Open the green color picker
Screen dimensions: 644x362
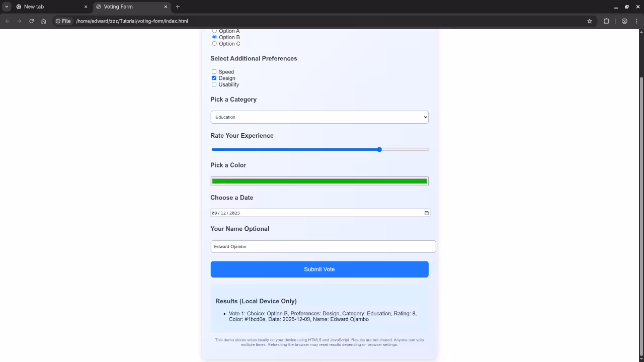click(319, 181)
